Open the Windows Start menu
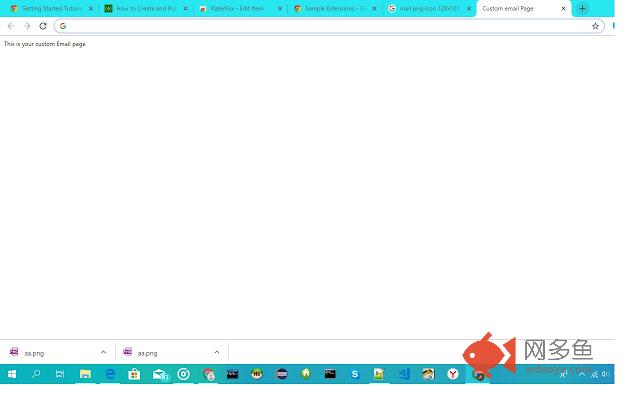Screen dimensions: 640x400 coord(12,374)
